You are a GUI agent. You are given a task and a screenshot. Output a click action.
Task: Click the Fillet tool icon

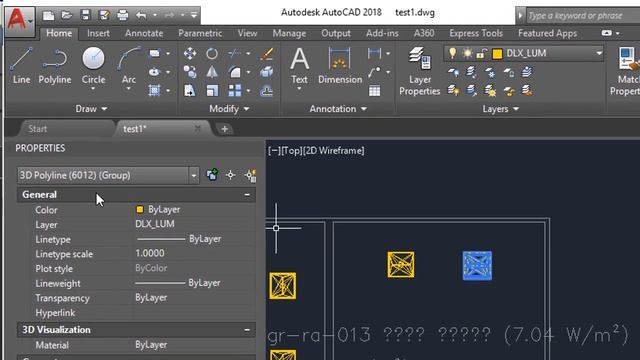235,72
